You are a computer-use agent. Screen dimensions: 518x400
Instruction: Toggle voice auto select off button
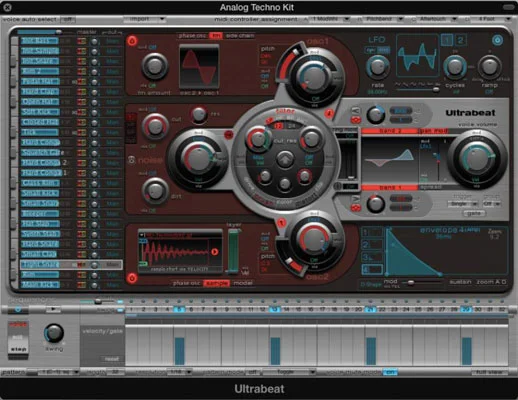pyautogui.click(x=68, y=19)
